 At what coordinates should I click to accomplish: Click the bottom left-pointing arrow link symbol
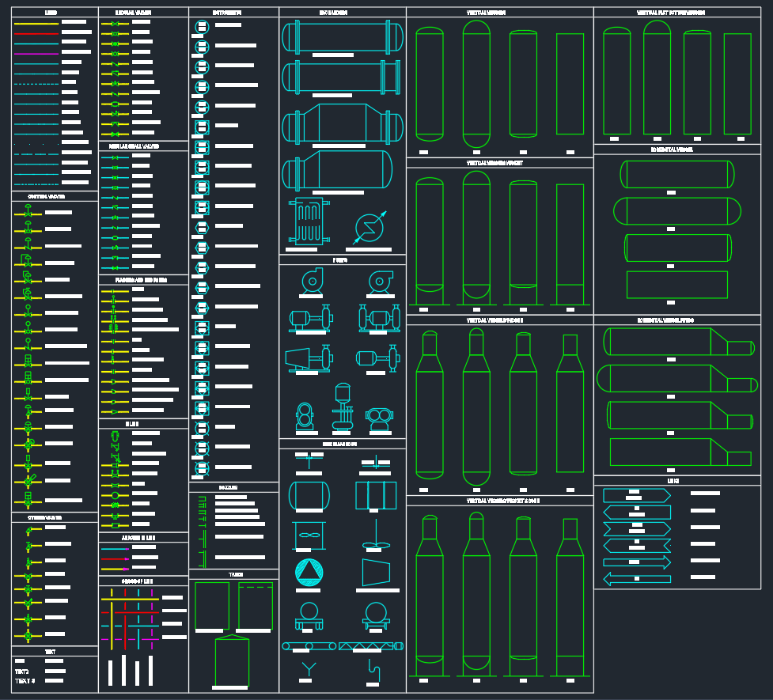(636, 579)
